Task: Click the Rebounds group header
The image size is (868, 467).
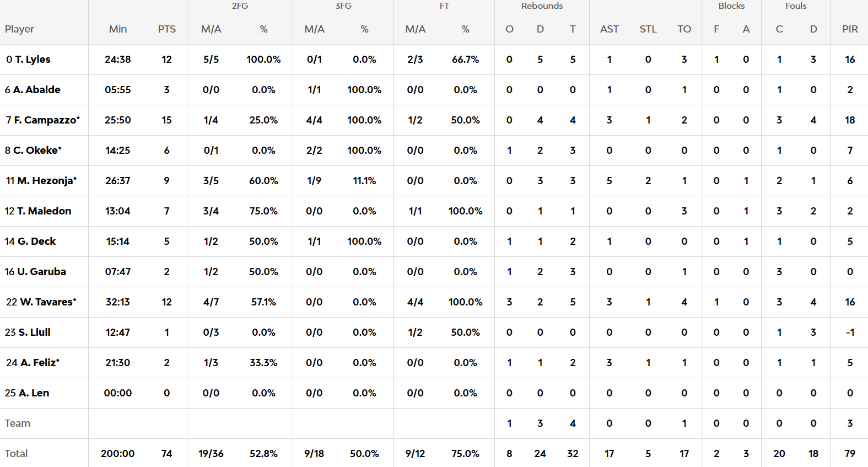Action: pos(542,6)
